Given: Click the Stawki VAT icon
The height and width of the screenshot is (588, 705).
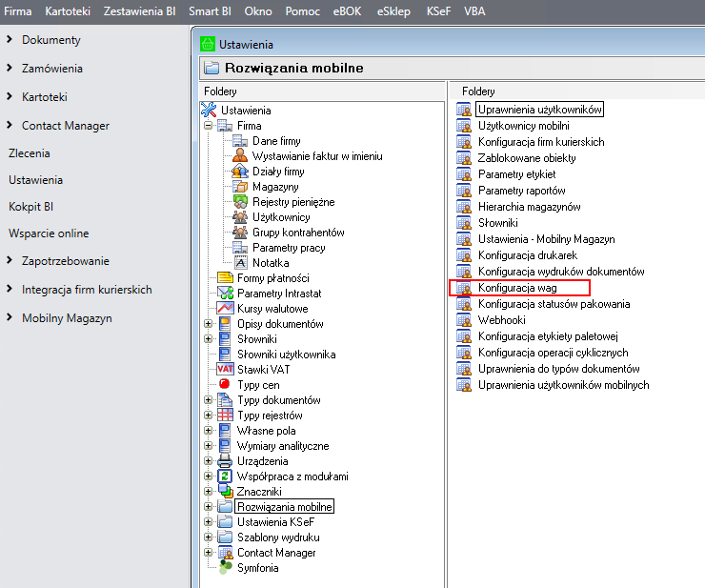Looking at the screenshot, I should [225, 370].
